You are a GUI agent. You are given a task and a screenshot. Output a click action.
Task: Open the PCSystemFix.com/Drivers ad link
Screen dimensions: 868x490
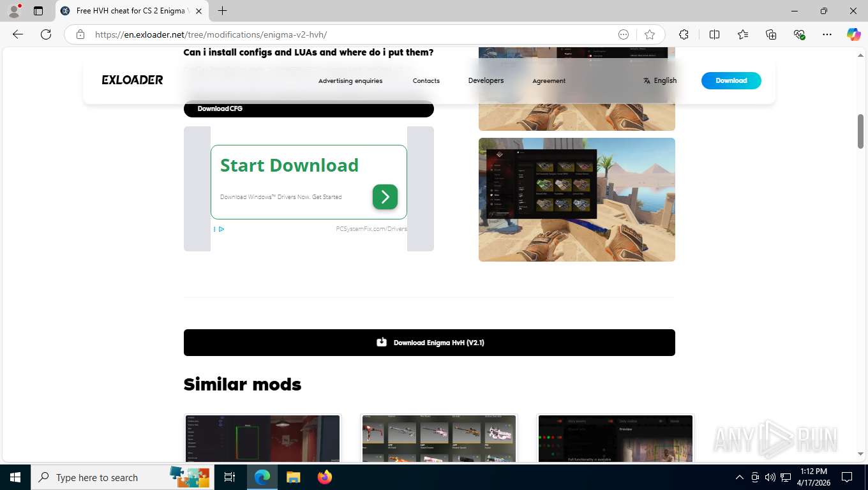click(371, 229)
